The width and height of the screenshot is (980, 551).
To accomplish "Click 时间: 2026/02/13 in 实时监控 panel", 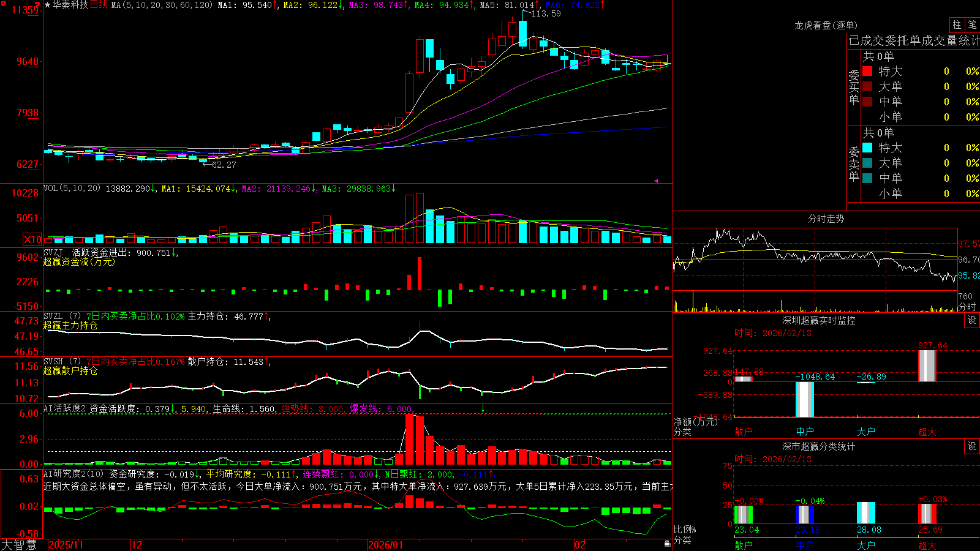I will 773,333.
